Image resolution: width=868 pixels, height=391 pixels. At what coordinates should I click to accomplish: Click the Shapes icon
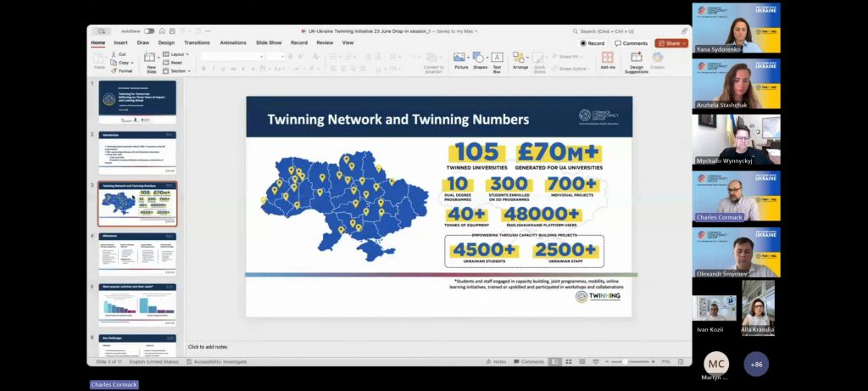pyautogui.click(x=478, y=57)
